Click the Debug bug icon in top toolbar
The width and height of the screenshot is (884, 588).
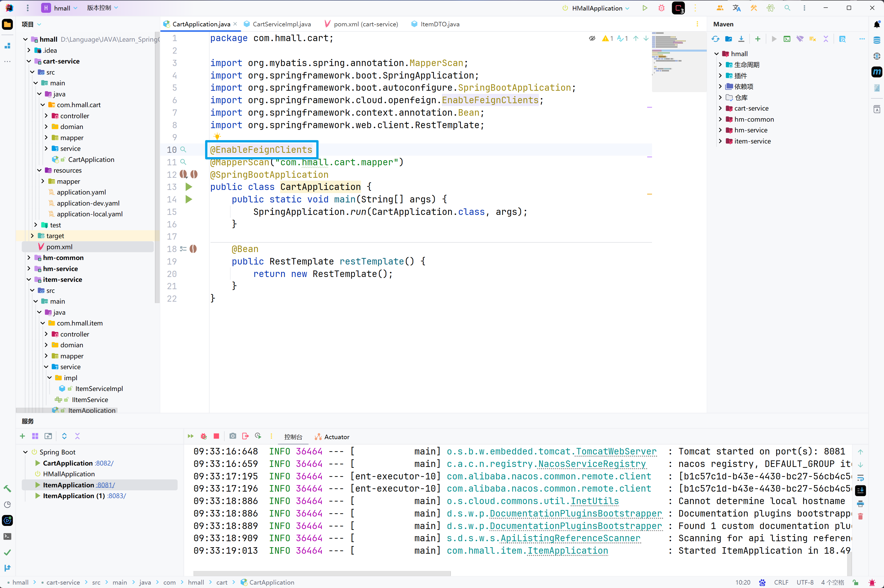[662, 8]
